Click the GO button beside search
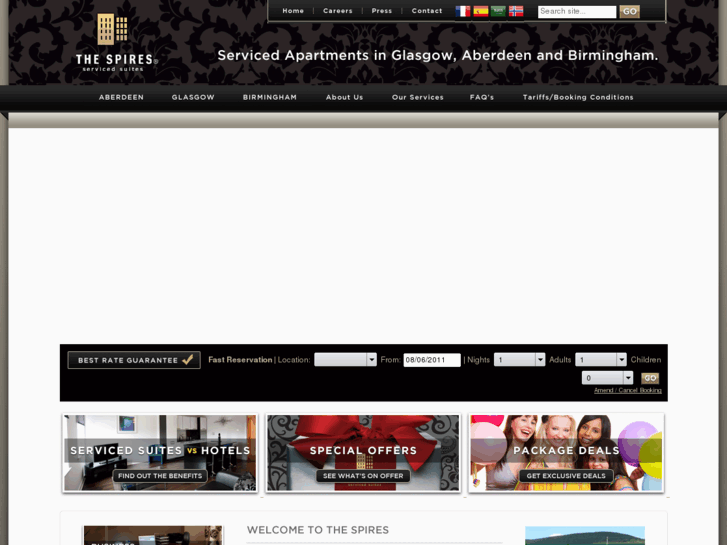 click(x=630, y=12)
